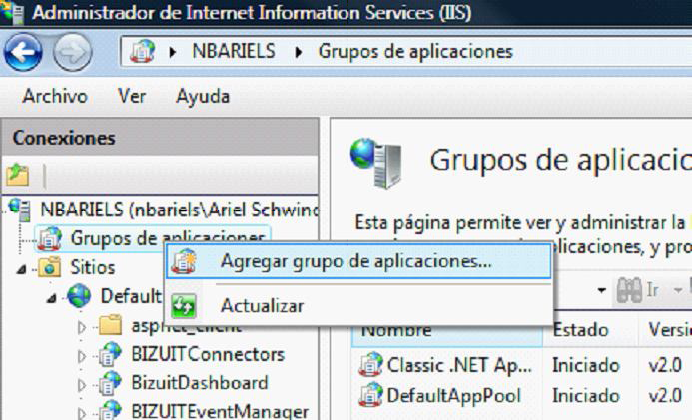The image size is (695, 420).
Task: Click the Classic .NET AppPool row icon
Action: pos(370,364)
